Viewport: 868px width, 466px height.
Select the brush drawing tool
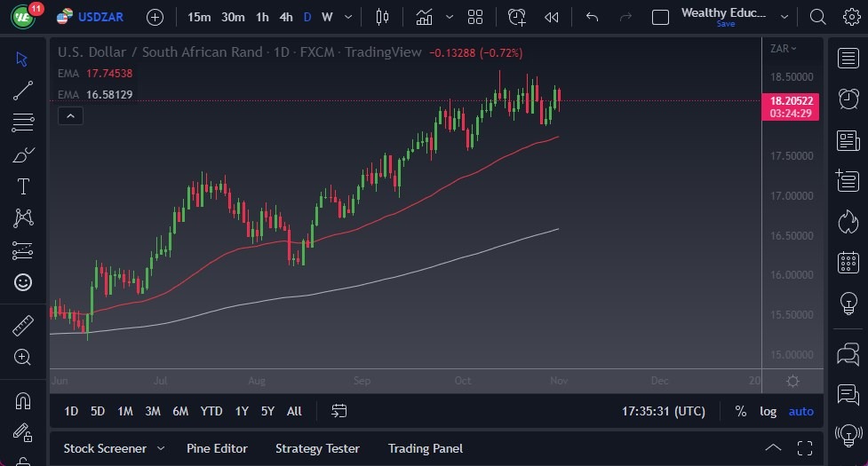tap(23, 154)
